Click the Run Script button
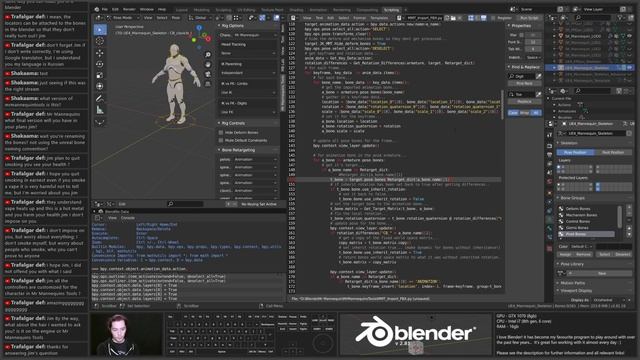 point(529,18)
